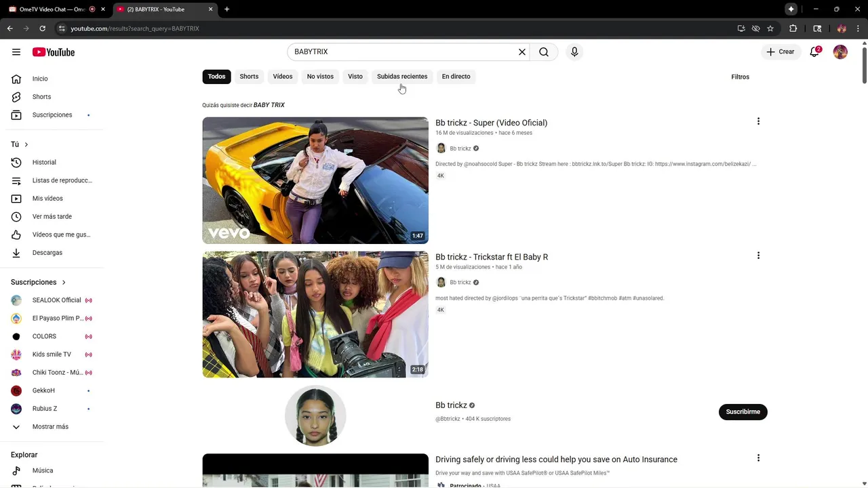Clear the search box with the X
Screen dimensions: 868x488
pos(522,52)
